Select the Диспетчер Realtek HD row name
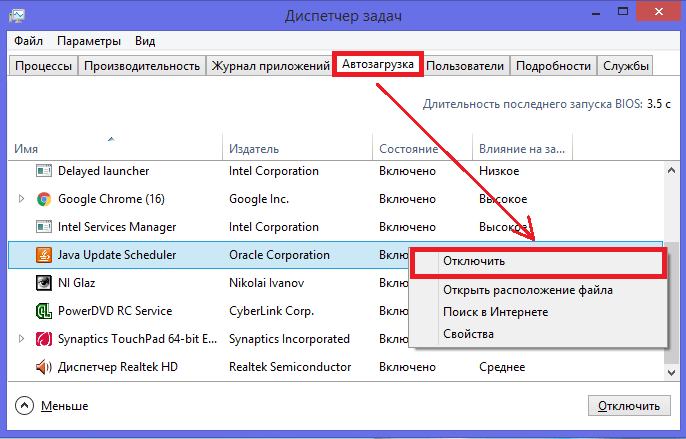The height and width of the screenshot is (439, 686). [118, 367]
